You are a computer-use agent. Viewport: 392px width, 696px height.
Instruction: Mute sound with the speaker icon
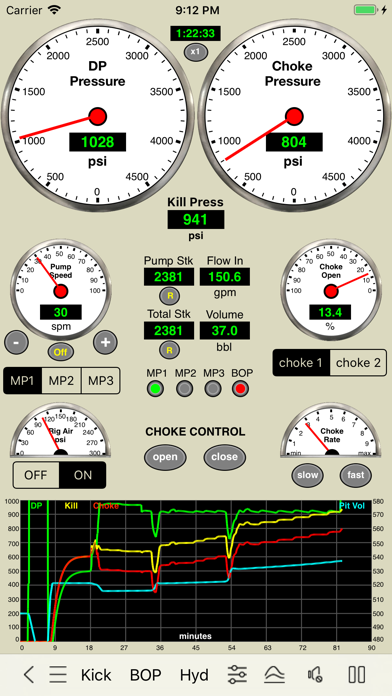[314, 675]
